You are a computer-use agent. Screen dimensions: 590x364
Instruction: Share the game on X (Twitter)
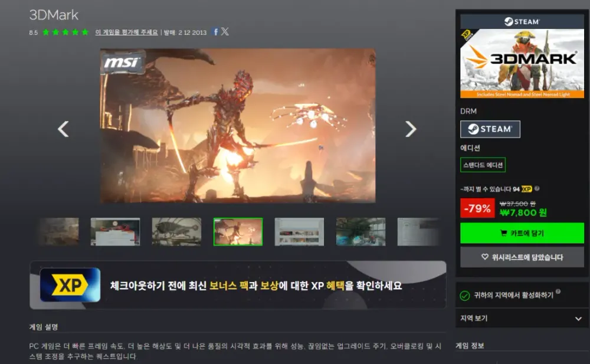click(225, 32)
